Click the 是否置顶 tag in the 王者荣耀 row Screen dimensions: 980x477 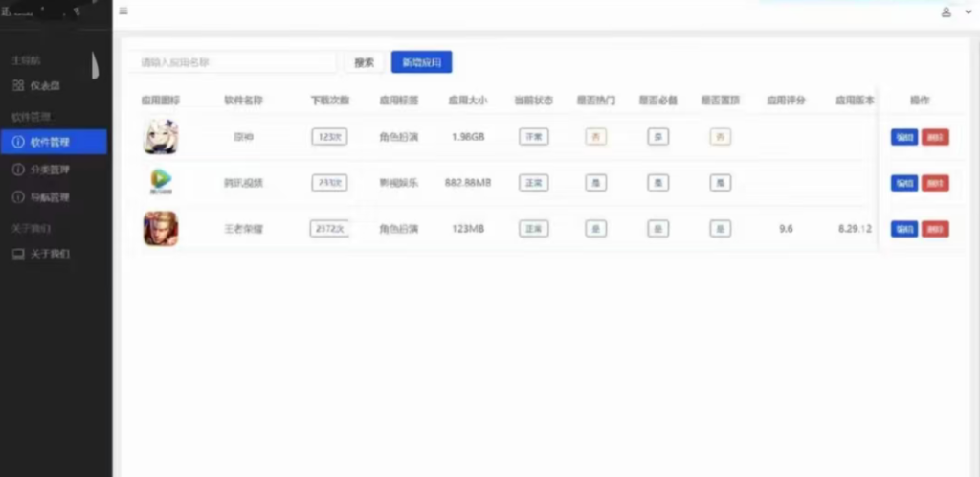point(721,229)
